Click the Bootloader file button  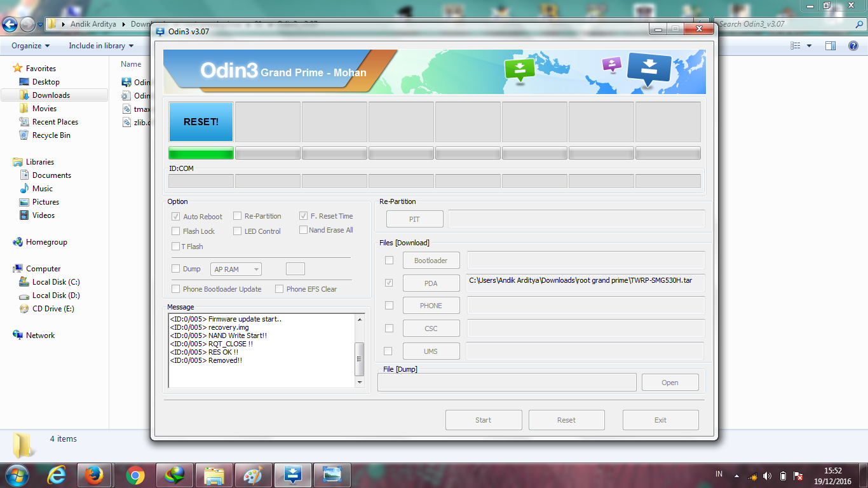[431, 261]
